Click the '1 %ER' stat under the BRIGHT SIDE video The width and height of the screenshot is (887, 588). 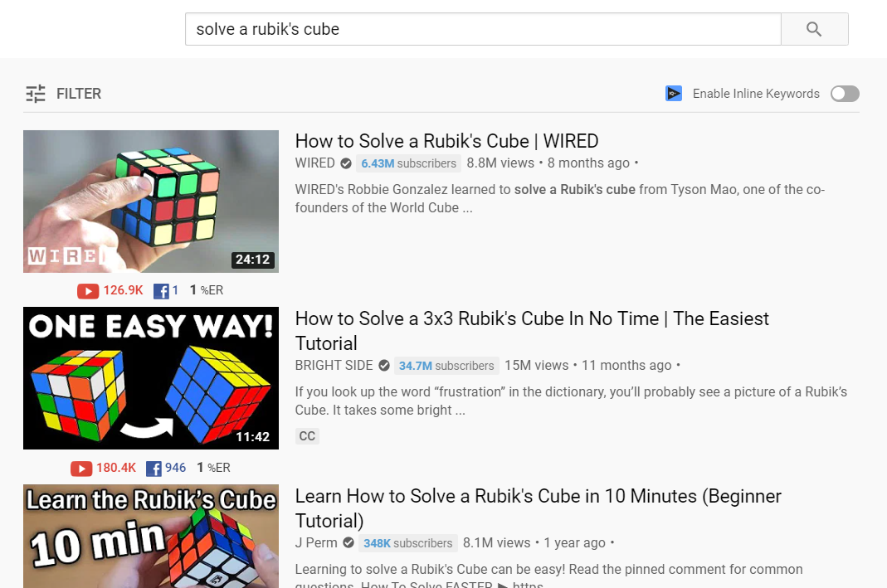[213, 468]
